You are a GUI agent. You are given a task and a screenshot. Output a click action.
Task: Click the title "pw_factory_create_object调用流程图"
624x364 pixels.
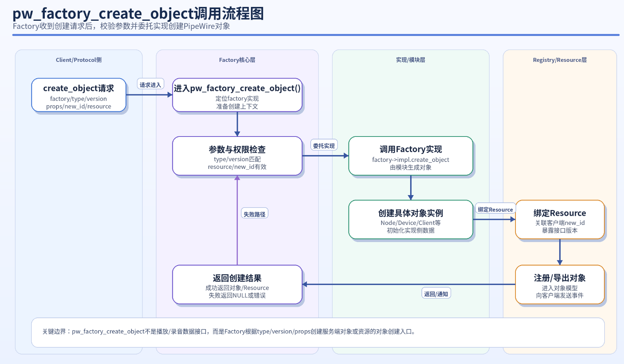[x=138, y=14]
